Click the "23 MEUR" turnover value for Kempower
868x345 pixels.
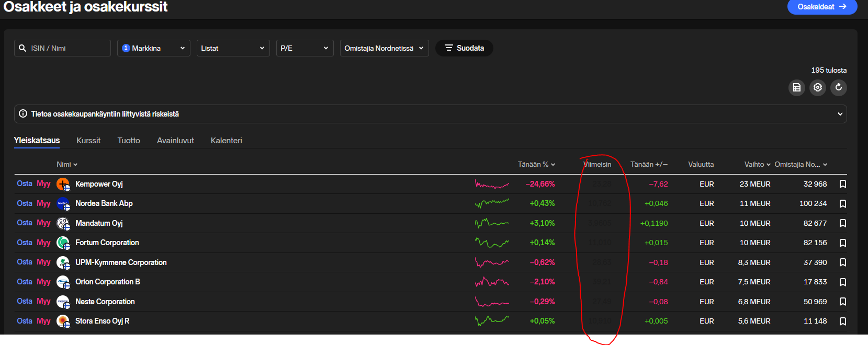(755, 184)
